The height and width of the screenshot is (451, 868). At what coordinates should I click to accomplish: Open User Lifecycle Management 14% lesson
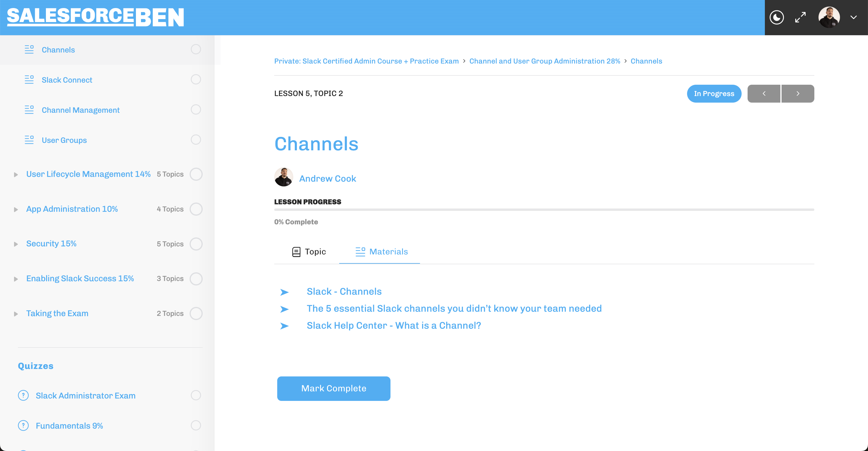[88, 174]
